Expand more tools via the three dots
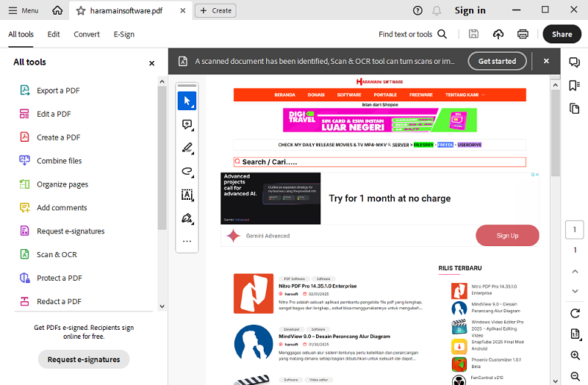Screen dimensions: 588x385 [x=187, y=241]
